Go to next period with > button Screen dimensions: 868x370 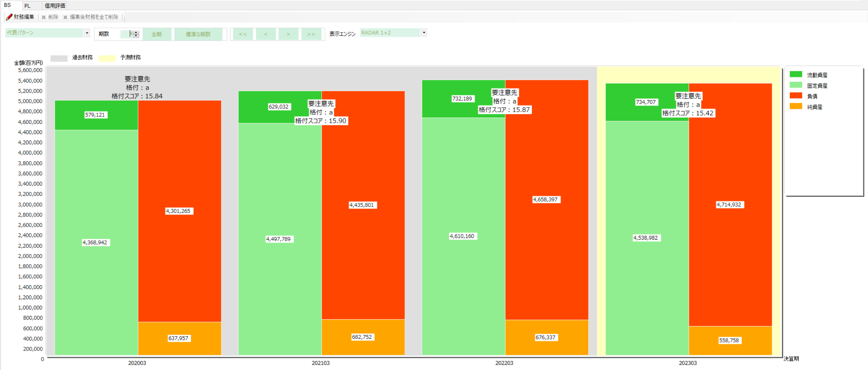288,34
